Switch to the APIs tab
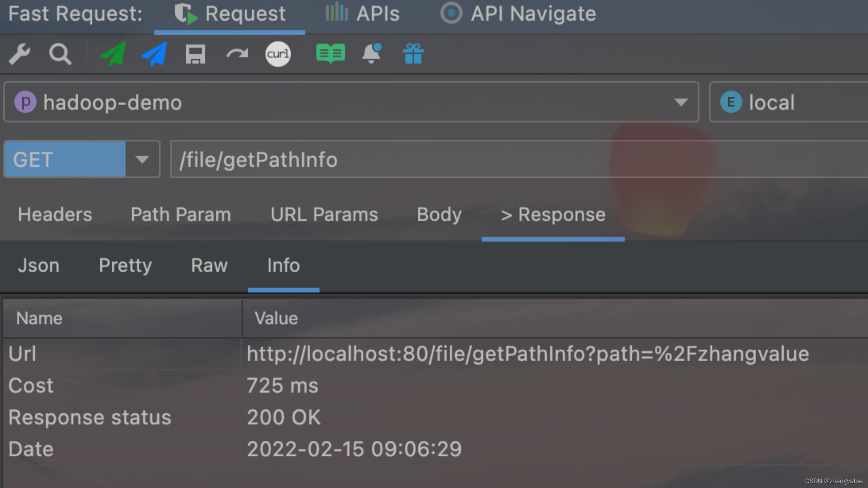The image size is (868, 488). click(x=363, y=14)
